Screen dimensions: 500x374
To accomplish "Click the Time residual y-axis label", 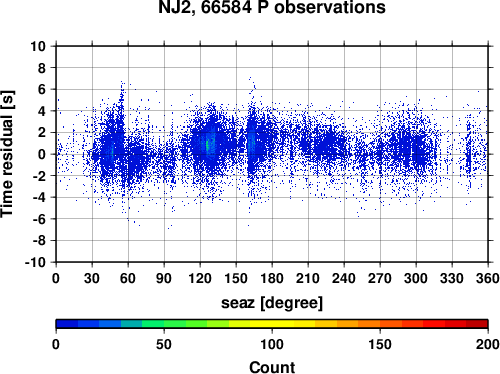I will coord(7,154).
